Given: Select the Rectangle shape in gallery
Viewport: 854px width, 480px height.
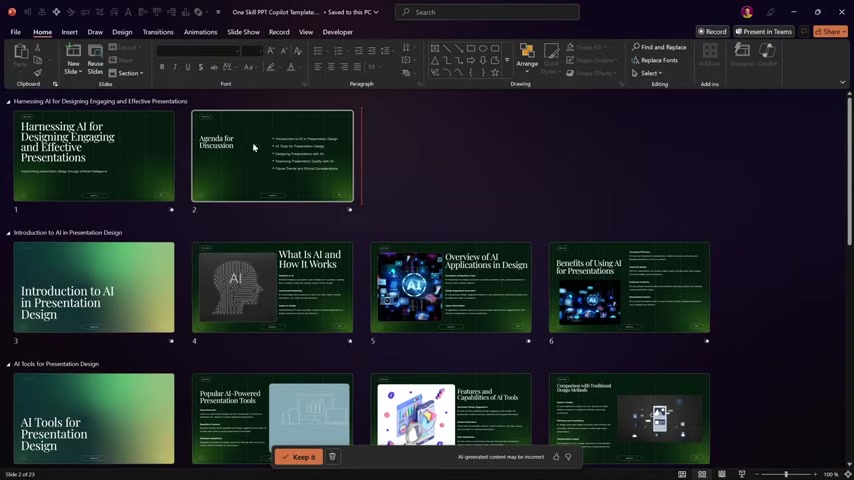Looking at the screenshot, I should coord(471,48).
